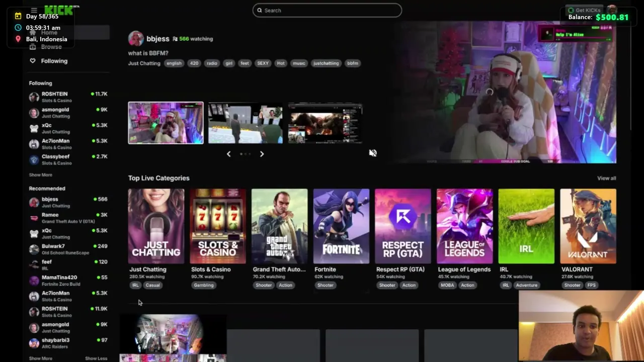Select the radio tag
Image resolution: width=644 pixels, height=362 pixels.
click(x=212, y=63)
